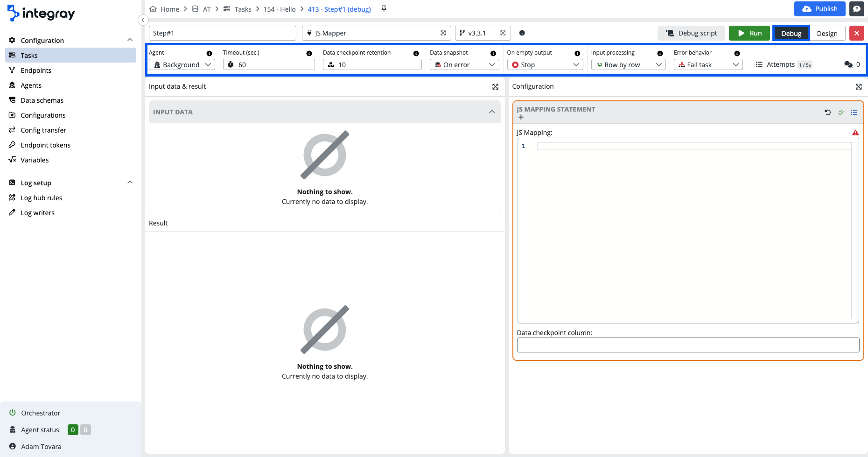Image resolution: width=868 pixels, height=457 pixels.
Task: Open the Agent dropdown set to Background
Action: point(182,65)
